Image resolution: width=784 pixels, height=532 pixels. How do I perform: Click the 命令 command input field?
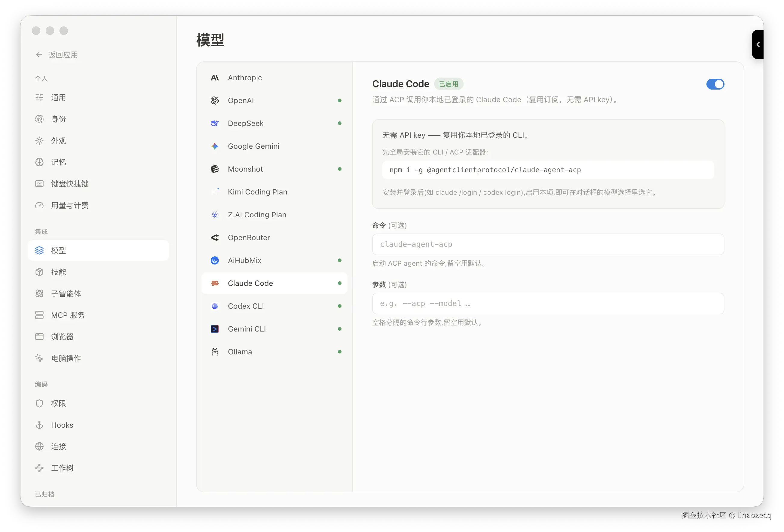[x=548, y=244]
